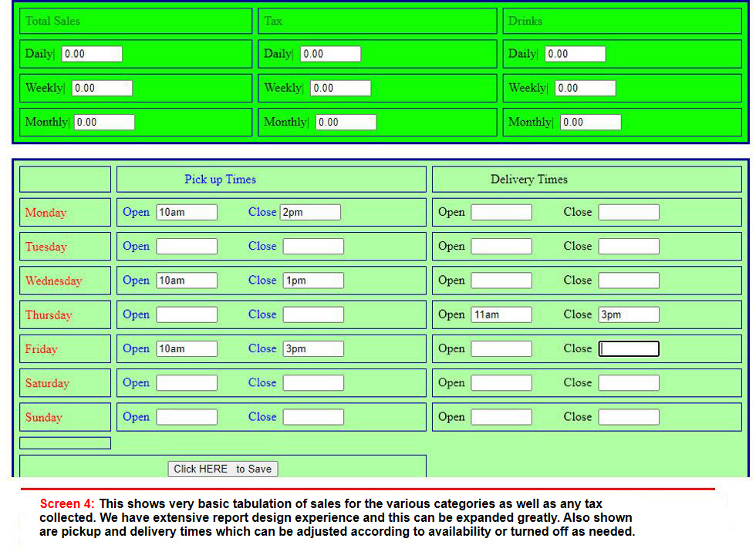Screen dimensions: 756x555
Task: Click the Thursday day label
Action: click(x=48, y=315)
